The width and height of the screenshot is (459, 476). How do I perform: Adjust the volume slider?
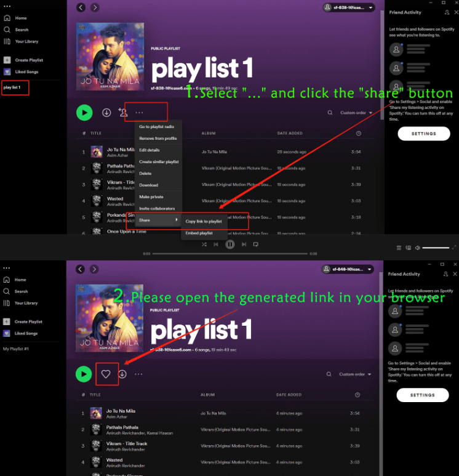pyautogui.click(x=436, y=248)
